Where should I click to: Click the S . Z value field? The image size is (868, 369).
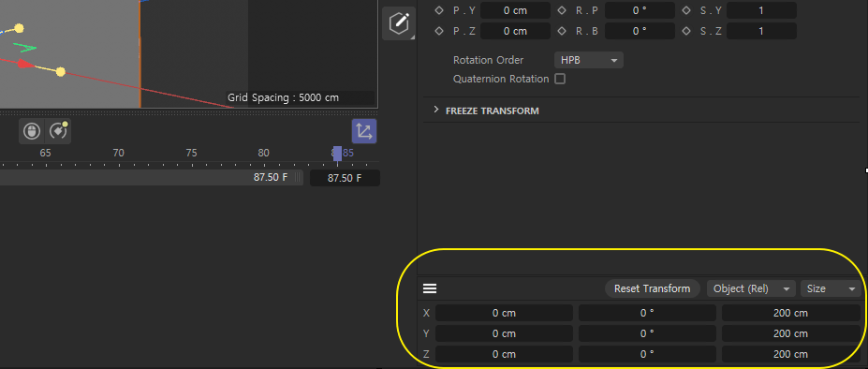point(761,31)
